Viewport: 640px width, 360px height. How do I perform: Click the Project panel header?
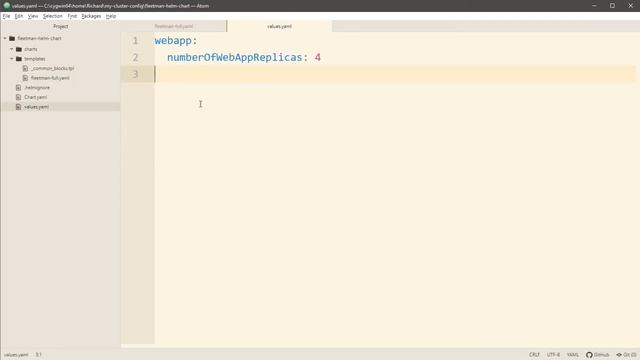(60, 26)
